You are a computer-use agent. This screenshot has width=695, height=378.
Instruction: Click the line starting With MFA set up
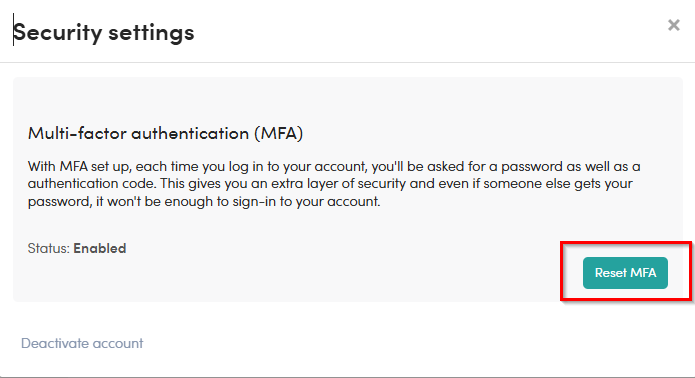point(334,167)
